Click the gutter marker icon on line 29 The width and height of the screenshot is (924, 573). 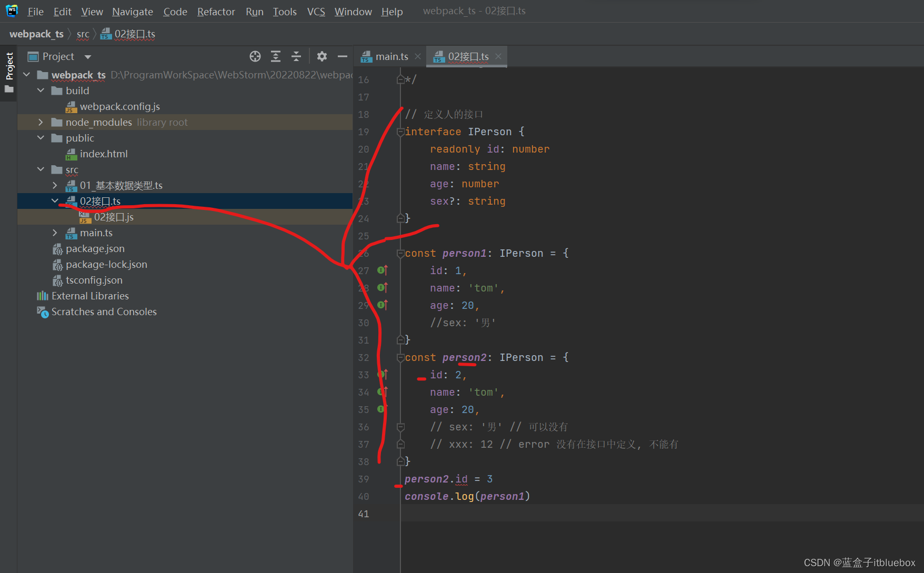pos(383,305)
